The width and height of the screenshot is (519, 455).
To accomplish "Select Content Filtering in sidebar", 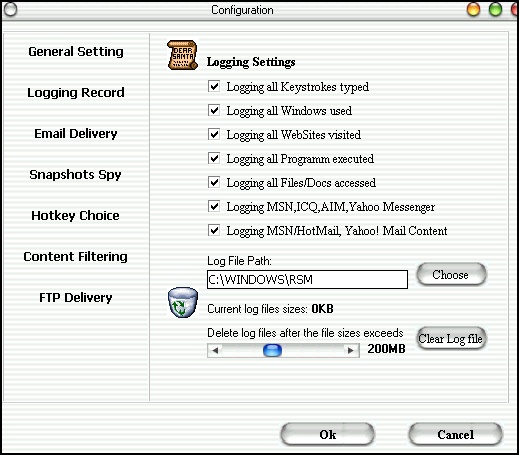I will tap(75, 257).
